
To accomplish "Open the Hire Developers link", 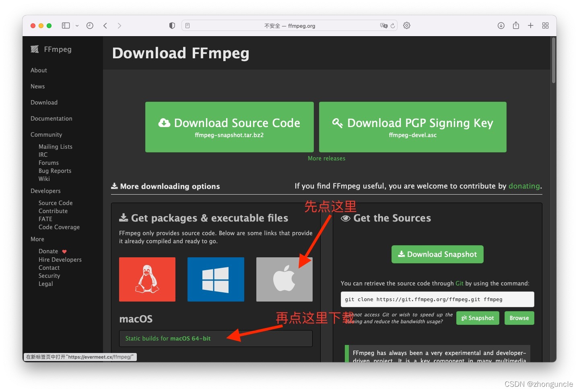I will coord(60,260).
